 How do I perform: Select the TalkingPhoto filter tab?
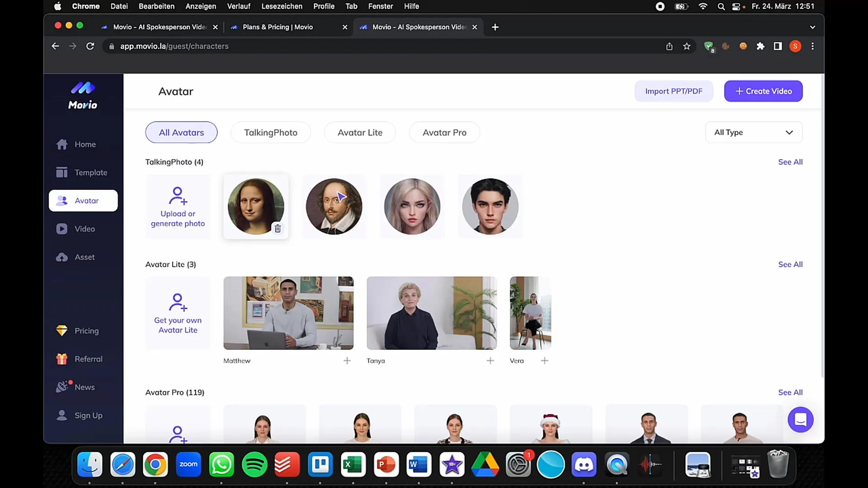(x=271, y=132)
